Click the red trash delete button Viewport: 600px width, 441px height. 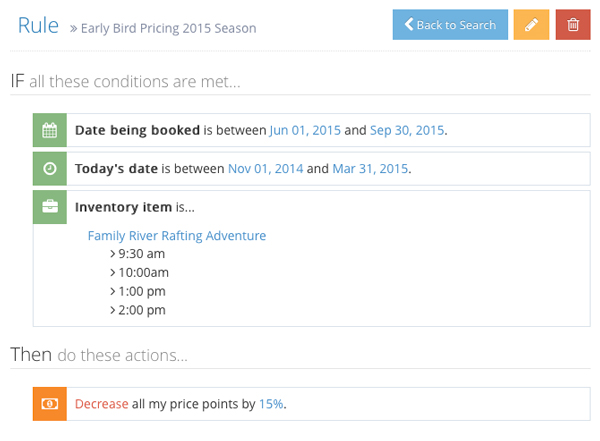tap(573, 25)
